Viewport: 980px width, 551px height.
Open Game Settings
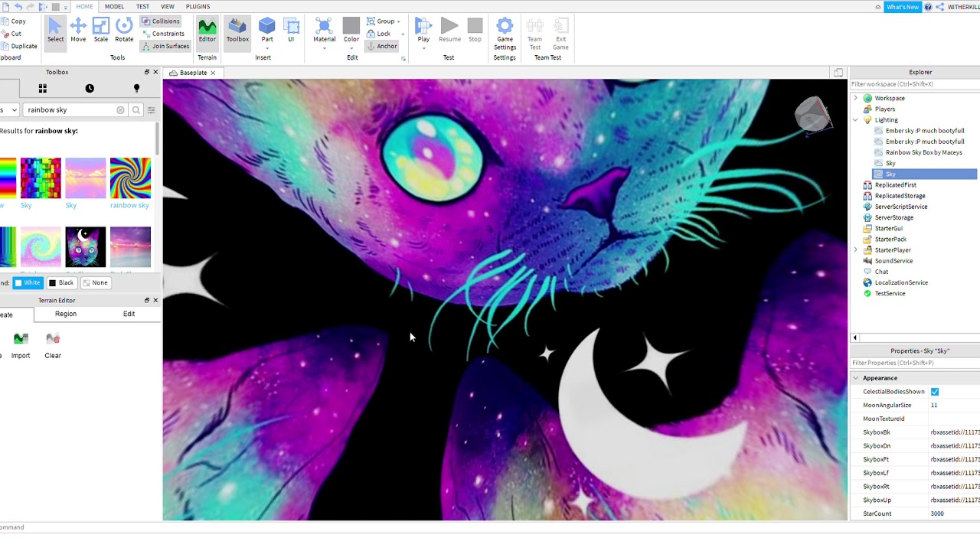pos(505,34)
